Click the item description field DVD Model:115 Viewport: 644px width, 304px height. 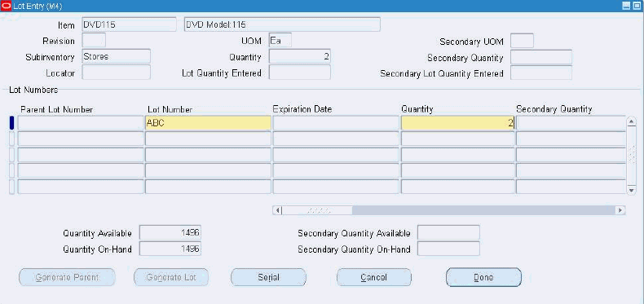(282, 24)
